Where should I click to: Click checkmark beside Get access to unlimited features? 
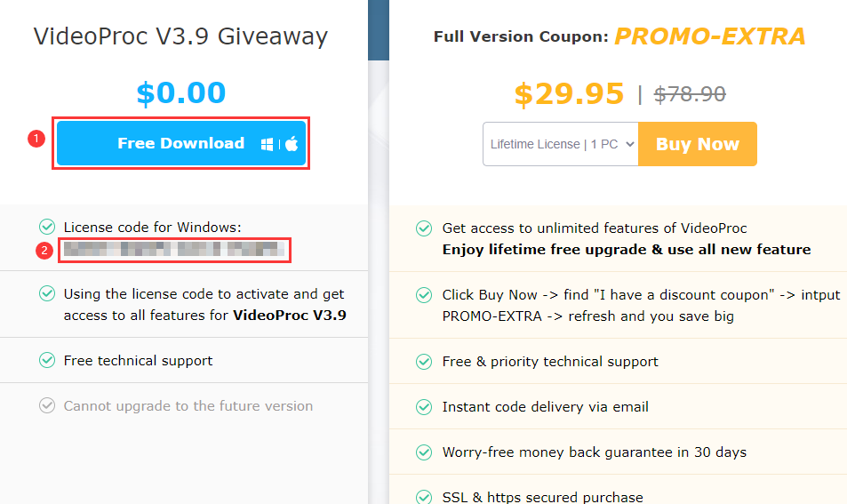pyautogui.click(x=424, y=228)
